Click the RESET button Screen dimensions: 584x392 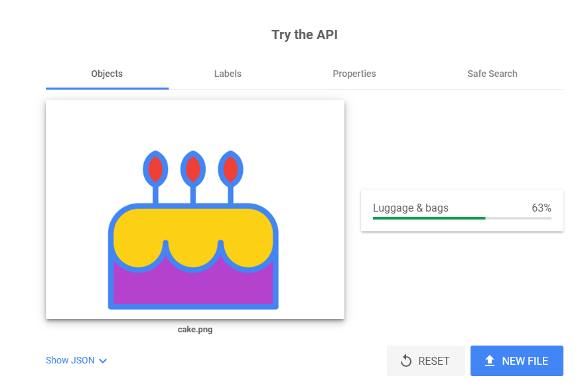tap(425, 361)
